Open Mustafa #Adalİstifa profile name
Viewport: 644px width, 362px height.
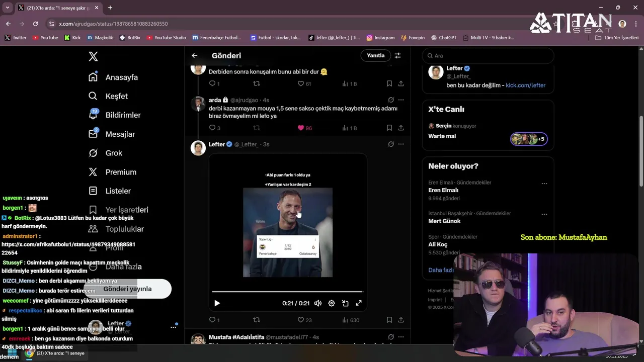[236, 337]
